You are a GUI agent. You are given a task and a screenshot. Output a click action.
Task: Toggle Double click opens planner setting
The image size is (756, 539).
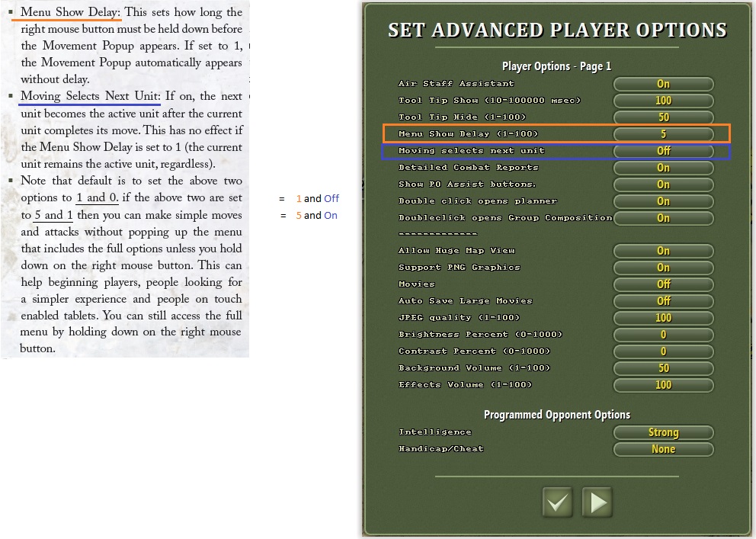point(664,201)
